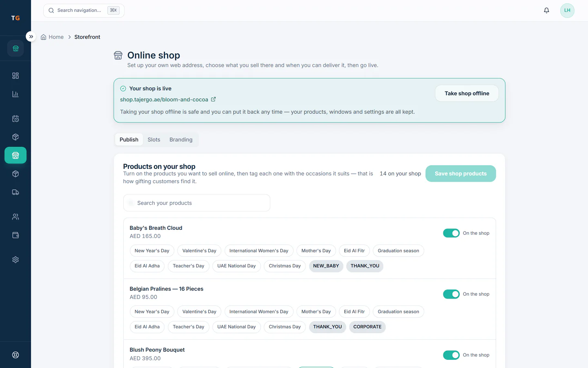Toggle Blush Peony Bouquet off the shop

pyautogui.click(x=451, y=355)
